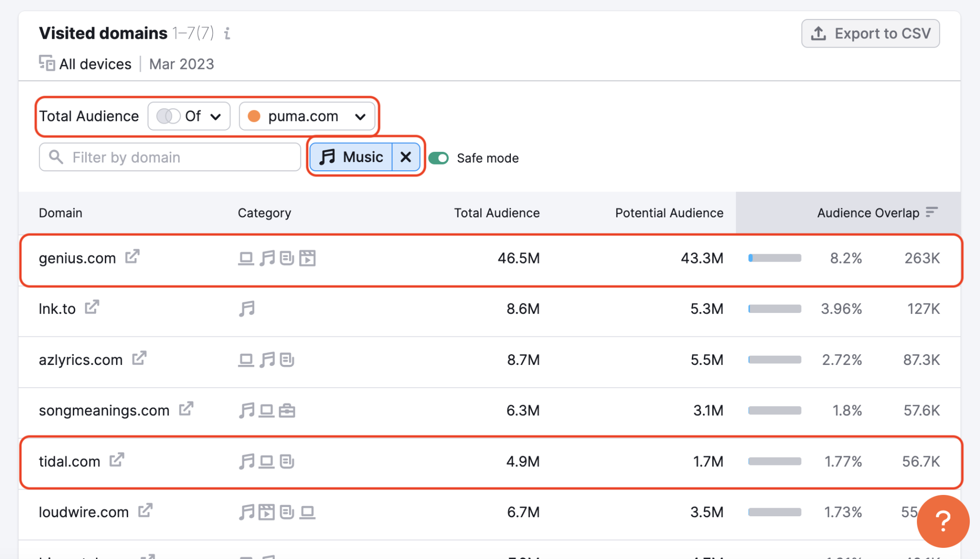Click the orange puma.com color dot

(254, 116)
